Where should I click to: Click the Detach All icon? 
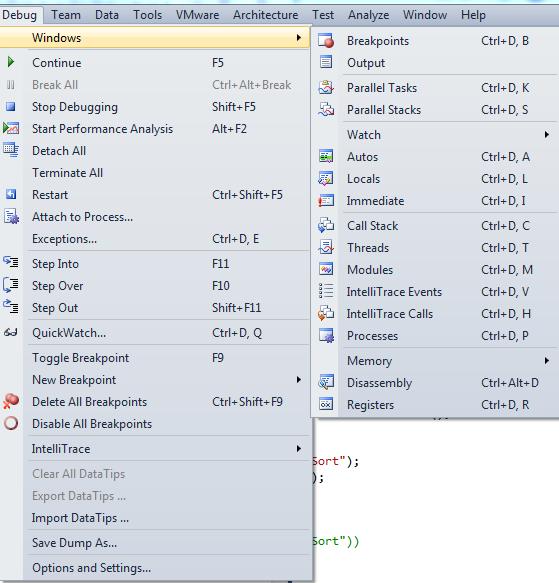click(x=11, y=150)
